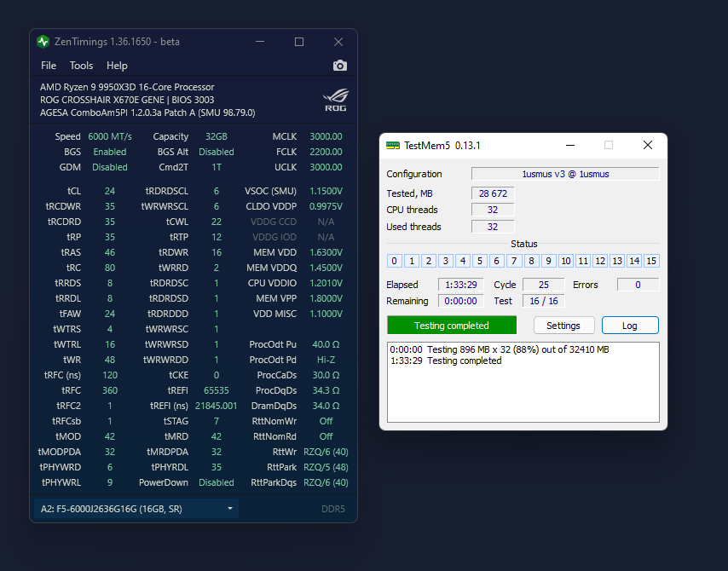Viewport: 728px width, 571px height.
Task: Open the File menu in ZenTimings
Action: pos(49,66)
